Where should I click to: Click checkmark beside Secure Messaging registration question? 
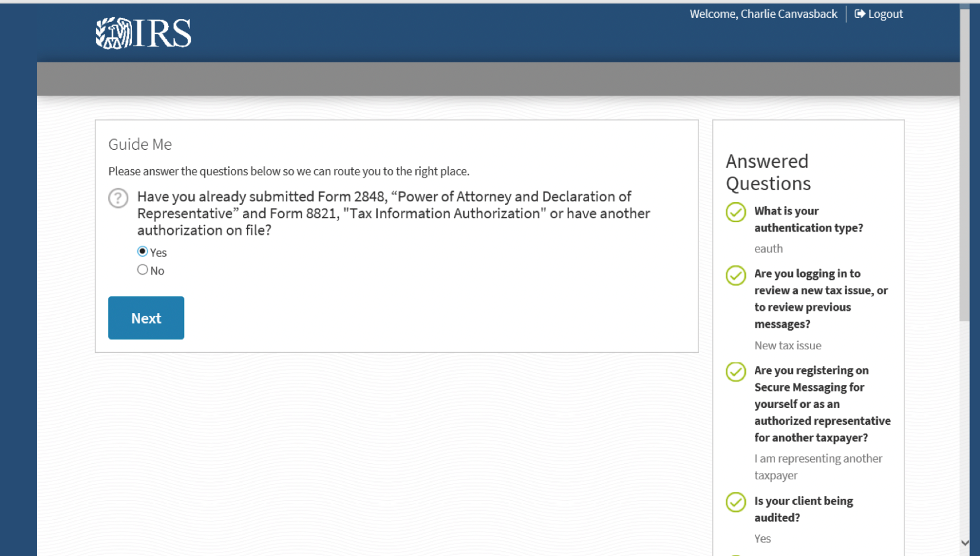coord(735,372)
